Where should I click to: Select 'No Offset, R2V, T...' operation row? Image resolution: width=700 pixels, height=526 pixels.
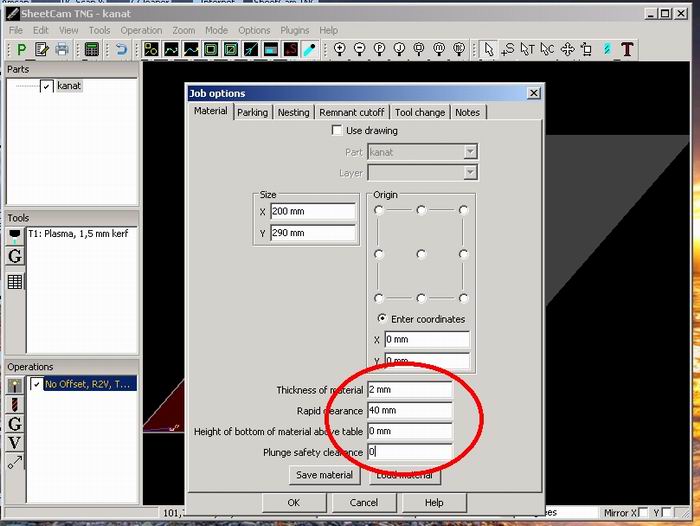(90, 384)
